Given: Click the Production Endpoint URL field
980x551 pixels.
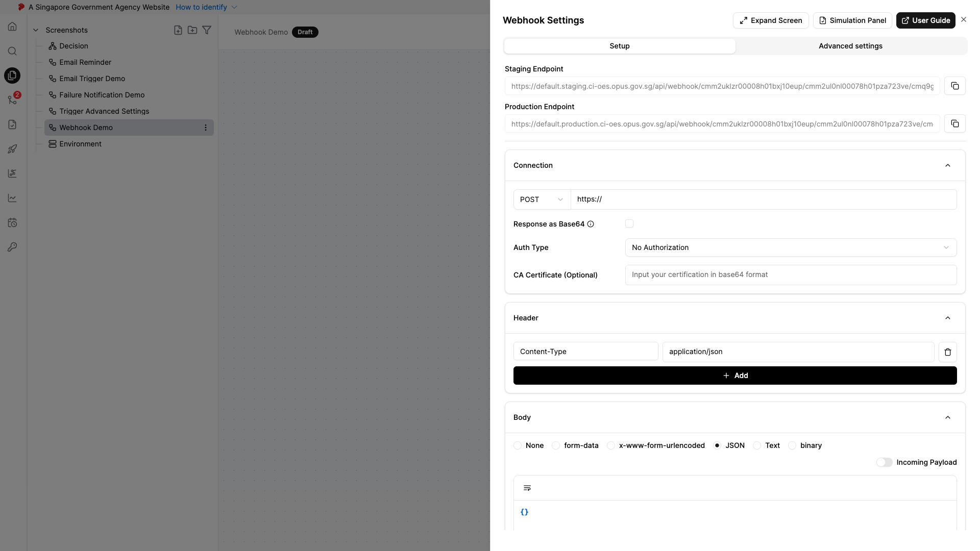Looking at the screenshot, I should click(722, 124).
